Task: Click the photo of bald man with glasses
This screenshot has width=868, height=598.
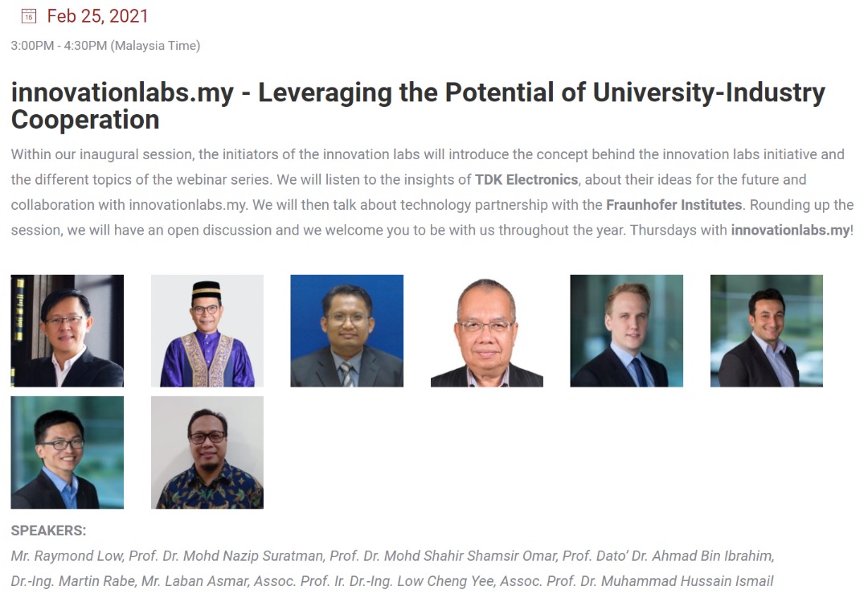Action: [x=486, y=330]
